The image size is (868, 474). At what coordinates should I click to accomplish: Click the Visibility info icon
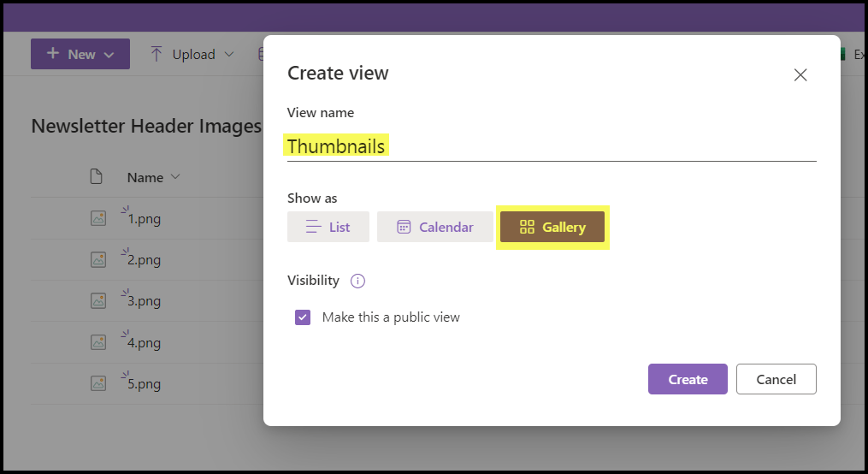[x=358, y=281]
